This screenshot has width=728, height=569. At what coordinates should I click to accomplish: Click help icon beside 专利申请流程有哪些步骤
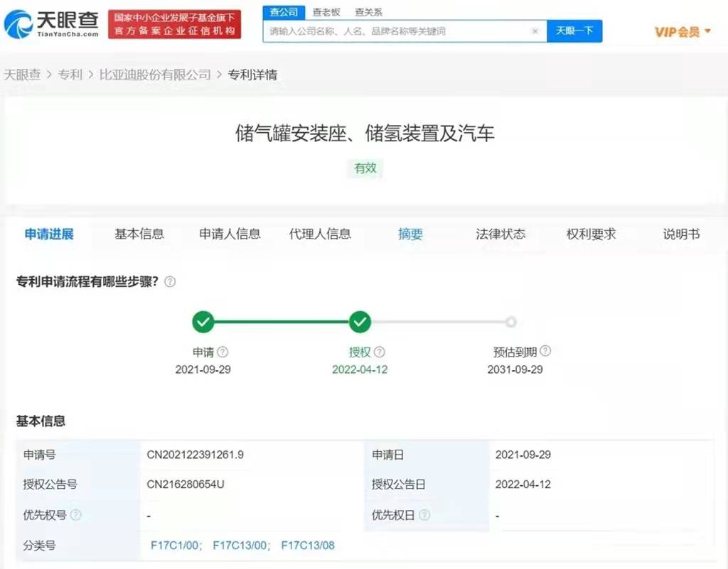(x=170, y=282)
